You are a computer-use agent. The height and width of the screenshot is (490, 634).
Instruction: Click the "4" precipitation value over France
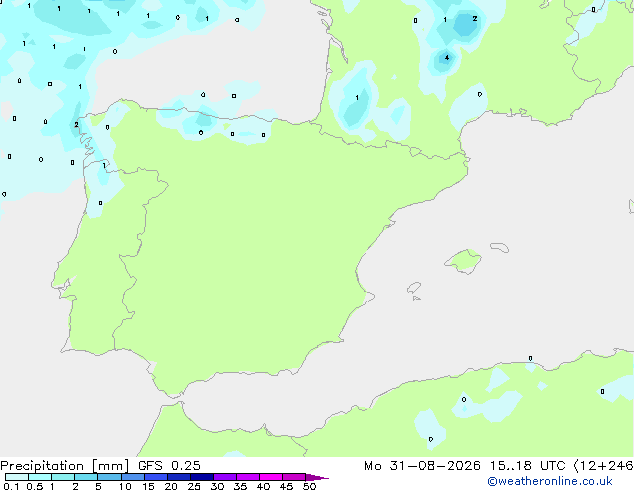tap(447, 58)
